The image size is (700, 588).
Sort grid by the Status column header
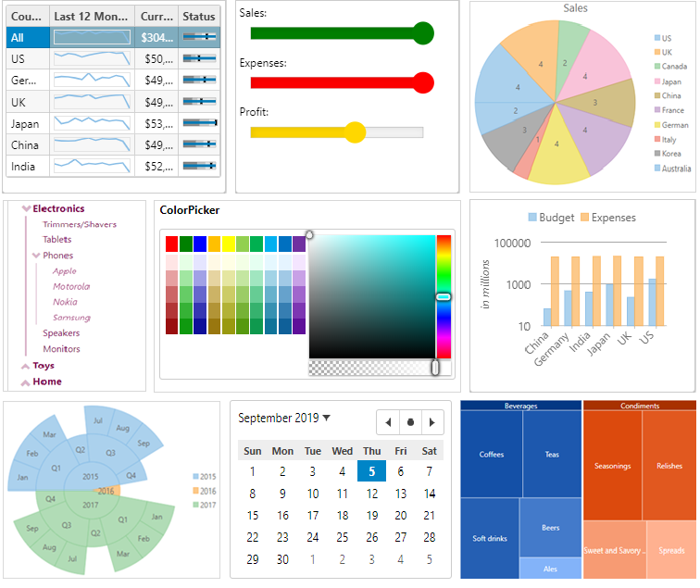click(198, 17)
